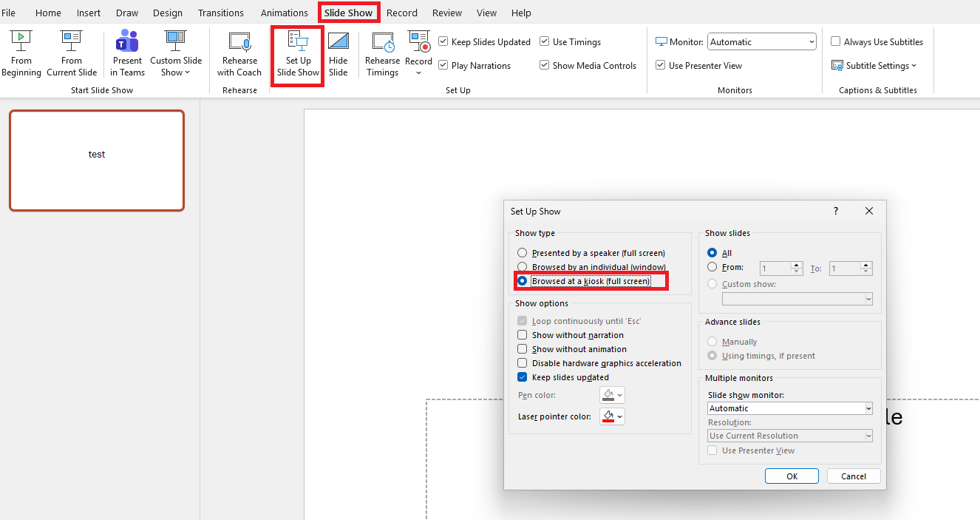Screen dimensions: 980x520
Task: Open the Review menu
Action: [446, 13]
